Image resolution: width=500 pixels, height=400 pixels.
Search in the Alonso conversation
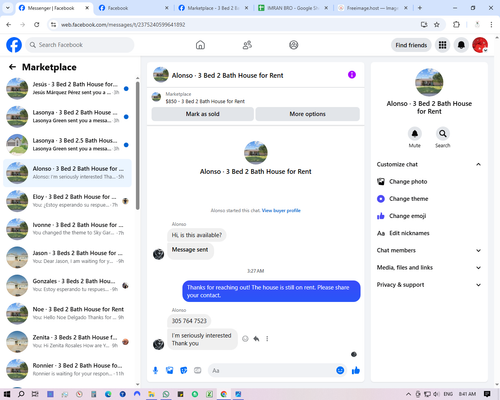click(443, 134)
